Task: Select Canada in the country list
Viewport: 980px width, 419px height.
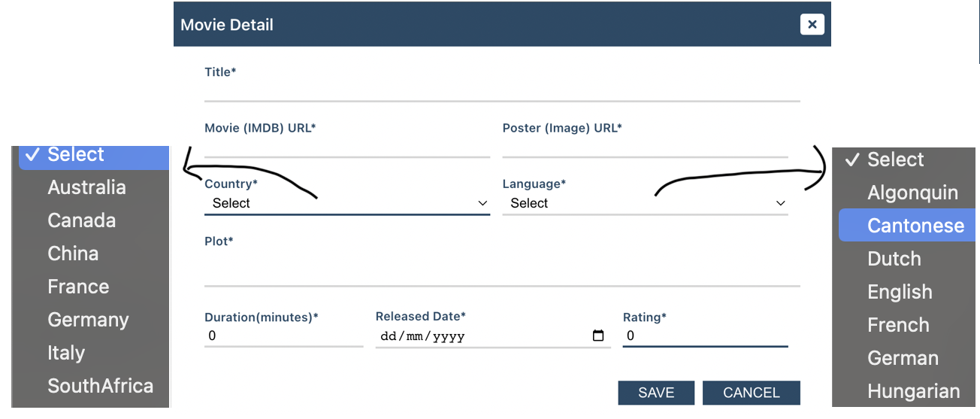Action: click(x=81, y=220)
